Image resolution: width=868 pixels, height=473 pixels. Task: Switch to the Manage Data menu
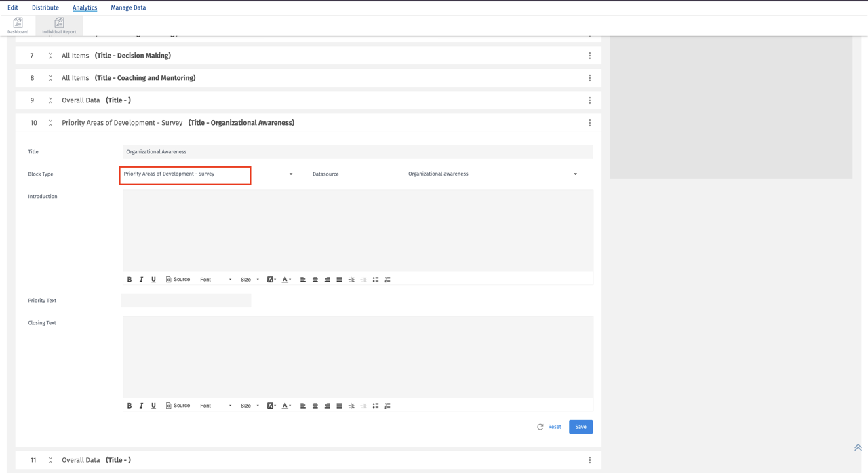tap(128, 7)
